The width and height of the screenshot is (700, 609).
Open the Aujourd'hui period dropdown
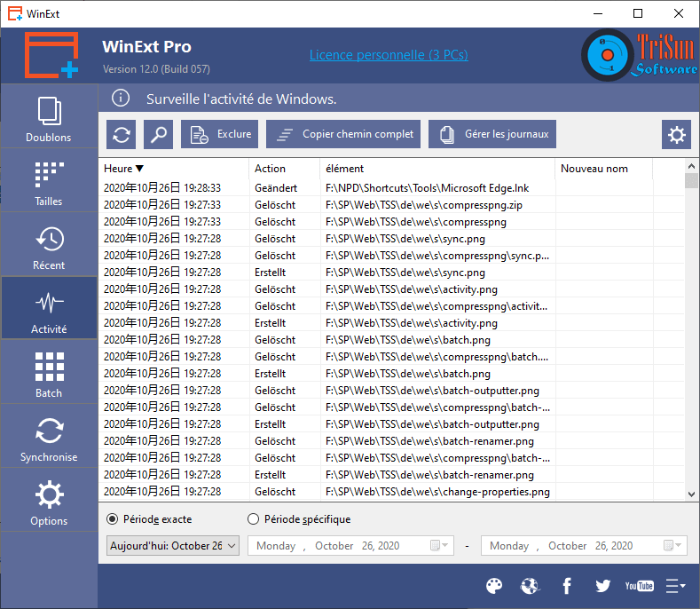(x=173, y=546)
